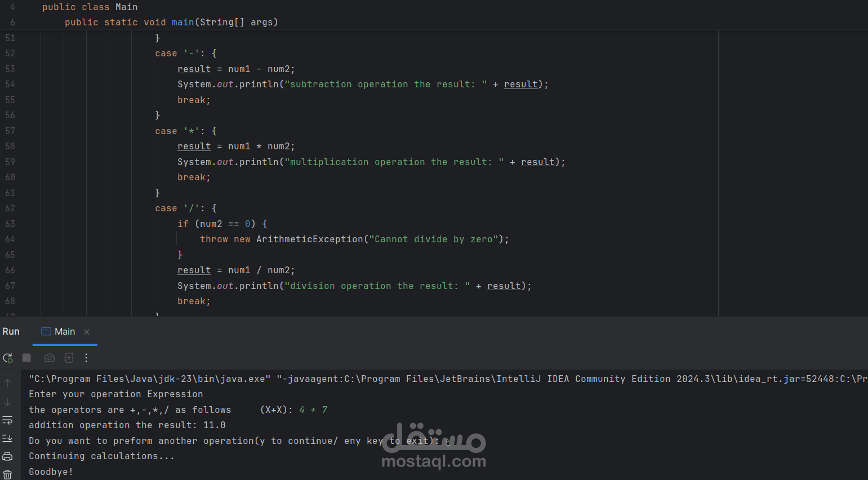Click 'result = num1 - num2;' statement

coord(236,69)
